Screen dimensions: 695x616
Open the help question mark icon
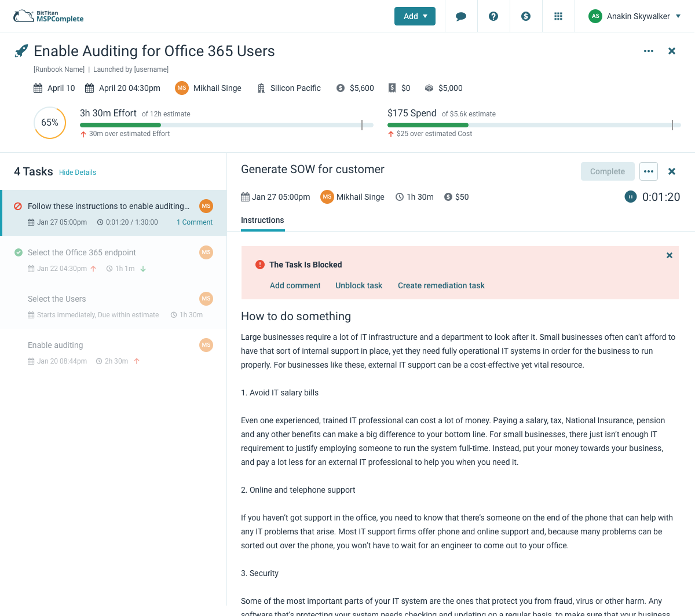(x=493, y=16)
